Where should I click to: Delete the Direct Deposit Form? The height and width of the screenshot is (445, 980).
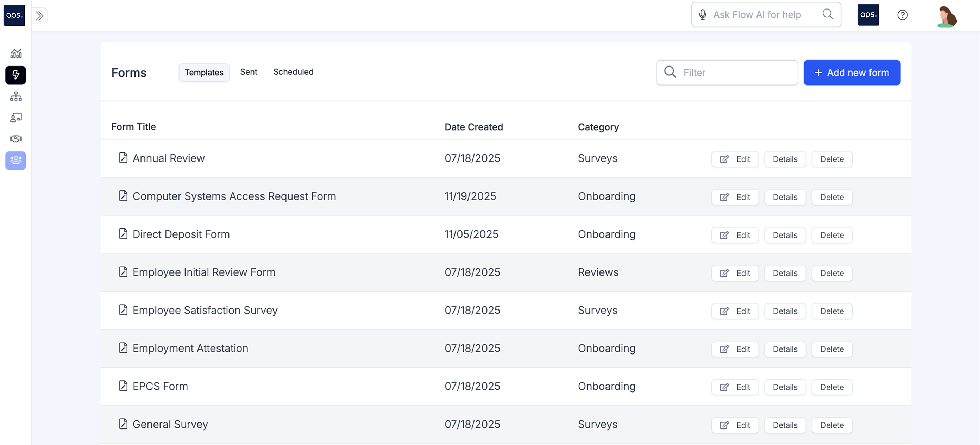(x=832, y=235)
